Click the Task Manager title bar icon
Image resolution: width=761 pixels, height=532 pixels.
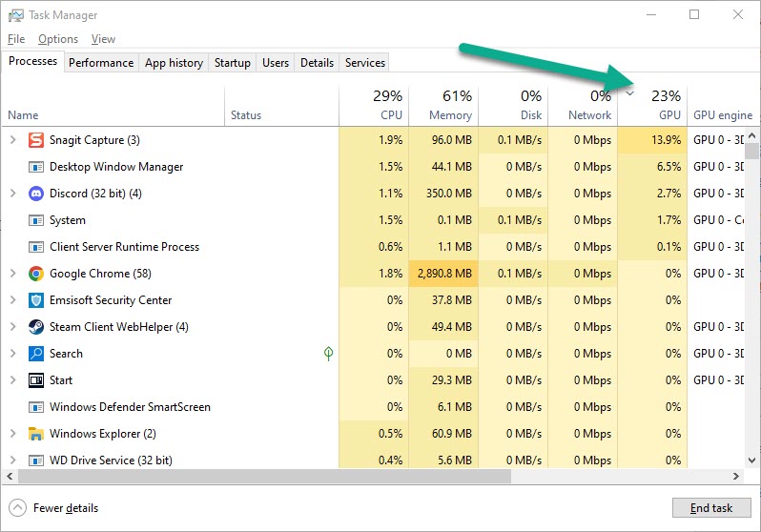click(15, 15)
